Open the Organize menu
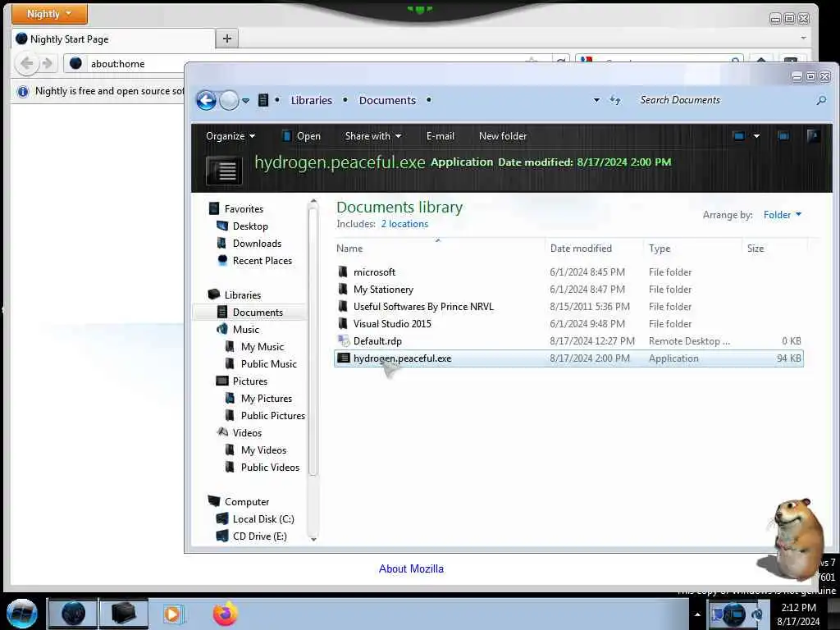Image resolution: width=840 pixels, height=630 pixels. pyautogui.click(x=231, y=136)
